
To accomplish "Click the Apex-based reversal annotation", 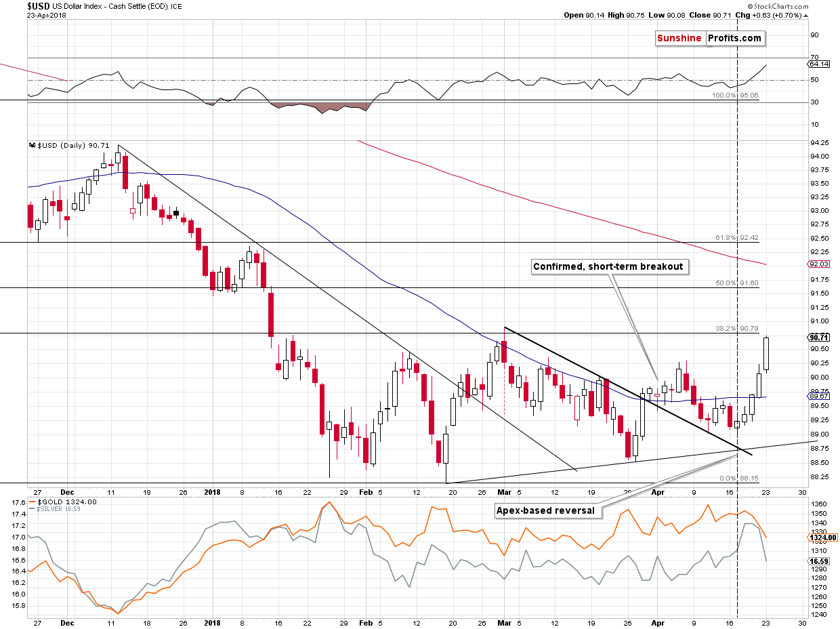I will pyautogui.click(x=549, y=510).
